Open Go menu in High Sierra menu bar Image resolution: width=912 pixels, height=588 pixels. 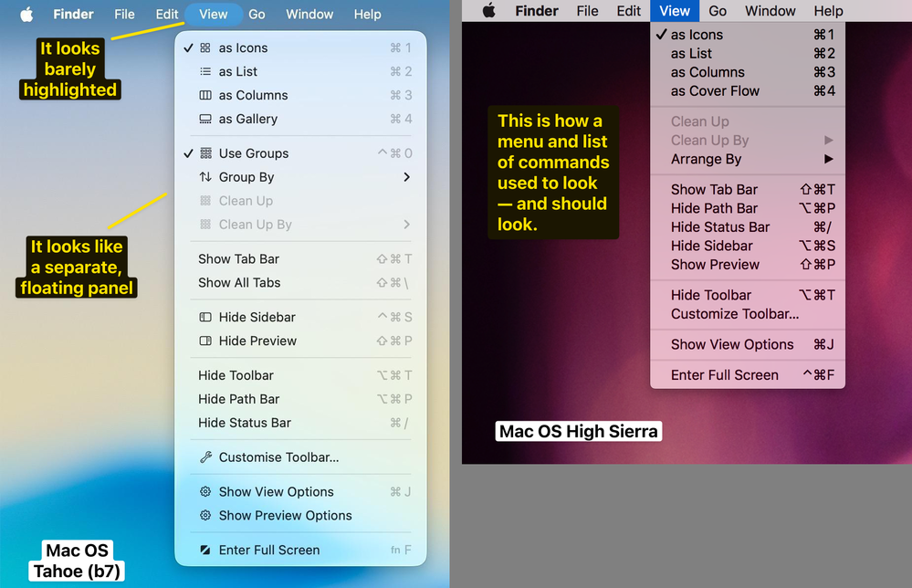tap(718, 10)
